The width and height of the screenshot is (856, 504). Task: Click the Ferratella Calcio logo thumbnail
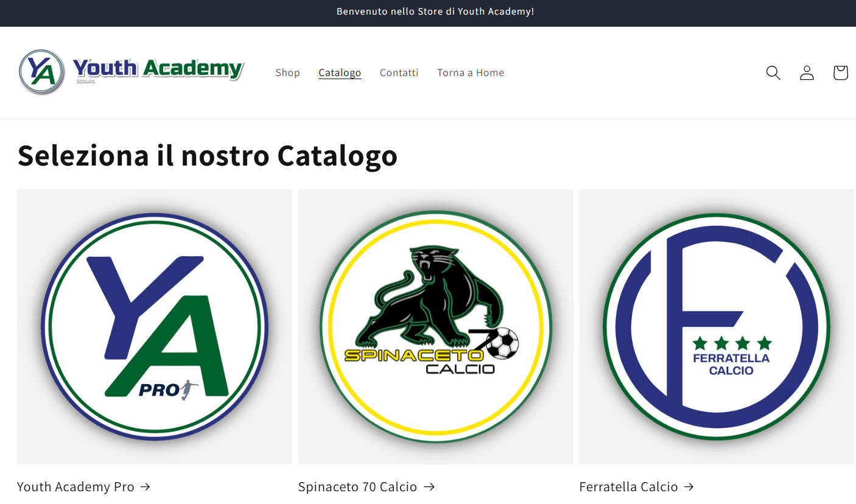tap(717, 327)
